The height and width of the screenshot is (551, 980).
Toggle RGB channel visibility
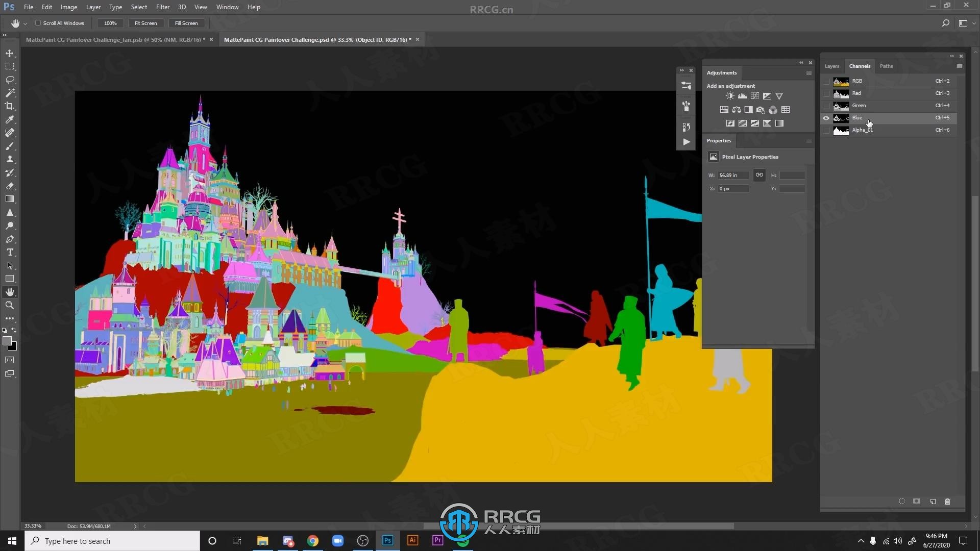pyautogui.click(x=826, y=81)
